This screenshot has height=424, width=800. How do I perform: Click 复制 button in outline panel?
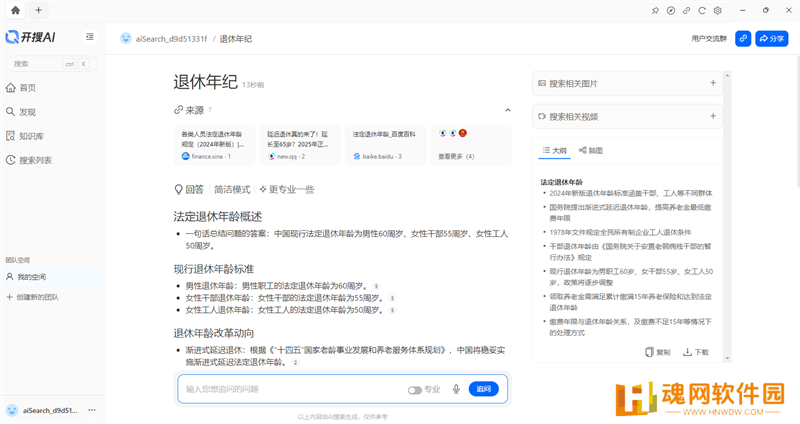tap(658, 352)
